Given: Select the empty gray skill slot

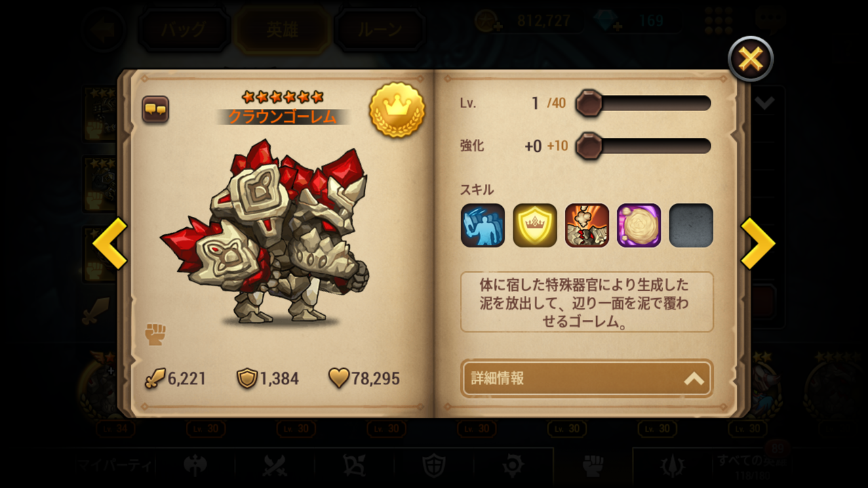Looking at the screenshot, I should pos(691,225).
